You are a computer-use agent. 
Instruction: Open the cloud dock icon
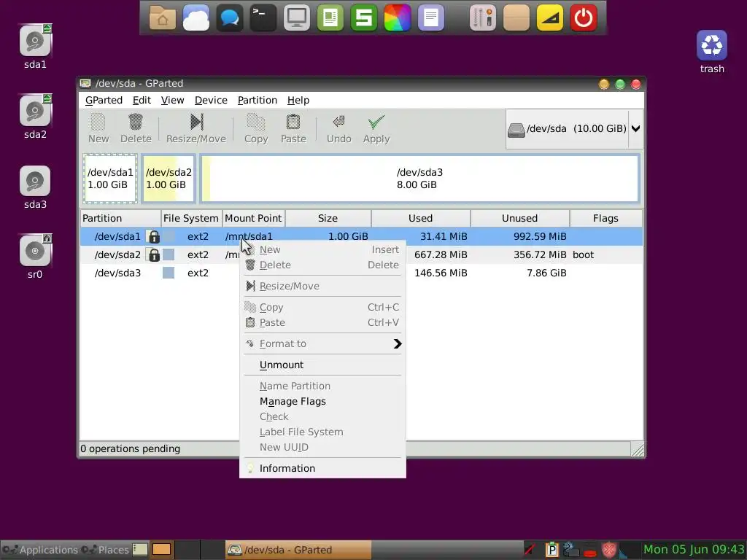196,18
